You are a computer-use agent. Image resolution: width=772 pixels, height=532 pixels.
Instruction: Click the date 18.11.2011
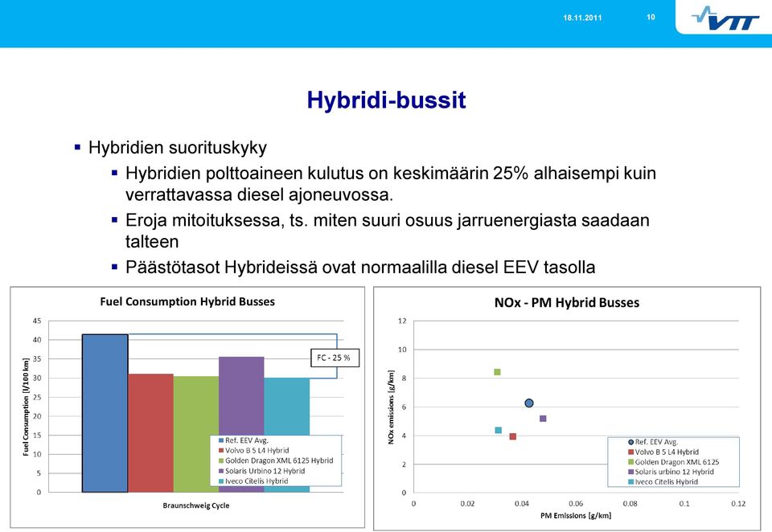click(582, 18)
